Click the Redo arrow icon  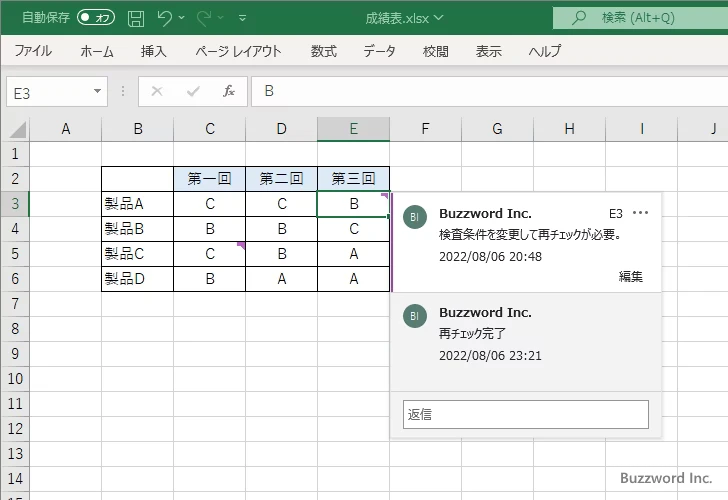[204, 18]
